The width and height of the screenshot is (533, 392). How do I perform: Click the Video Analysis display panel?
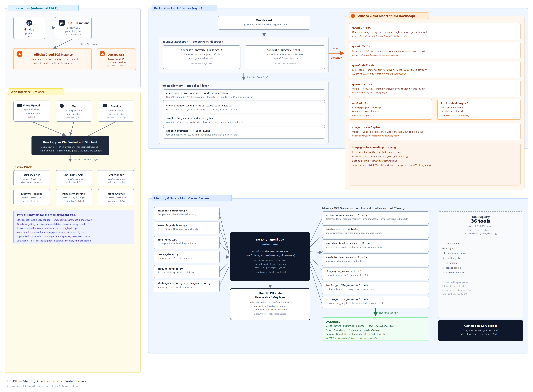pos(116,197)
